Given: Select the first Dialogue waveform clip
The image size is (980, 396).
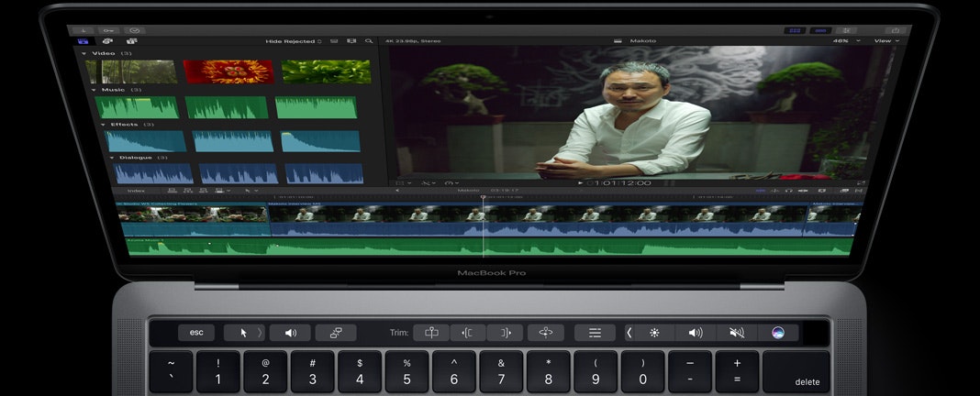Looking at the screenshot, I should [154, 173].
